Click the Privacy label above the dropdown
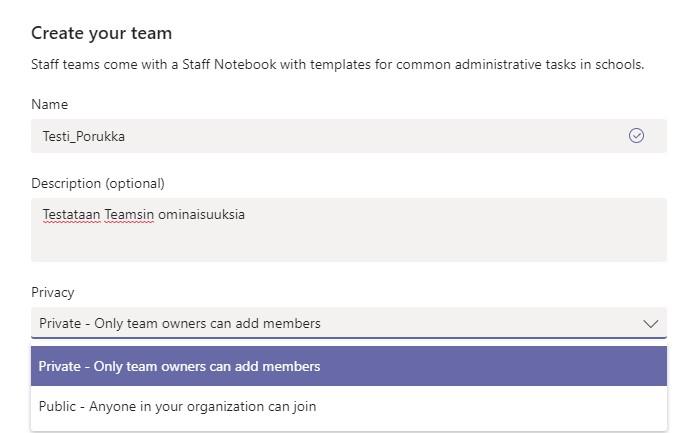Screen dimensions: 685x433 (x=52, y=292)
